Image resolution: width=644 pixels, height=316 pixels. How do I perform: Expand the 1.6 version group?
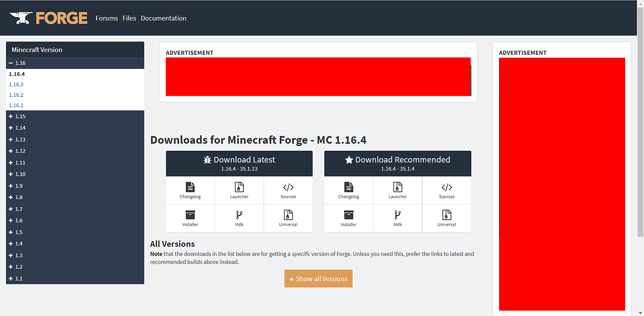(75, 220)
